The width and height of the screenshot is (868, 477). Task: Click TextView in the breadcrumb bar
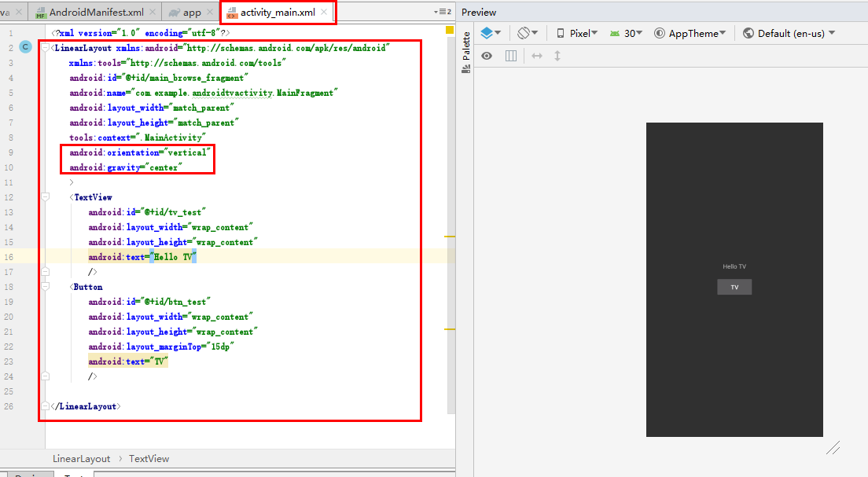click(x=149, y=459)
